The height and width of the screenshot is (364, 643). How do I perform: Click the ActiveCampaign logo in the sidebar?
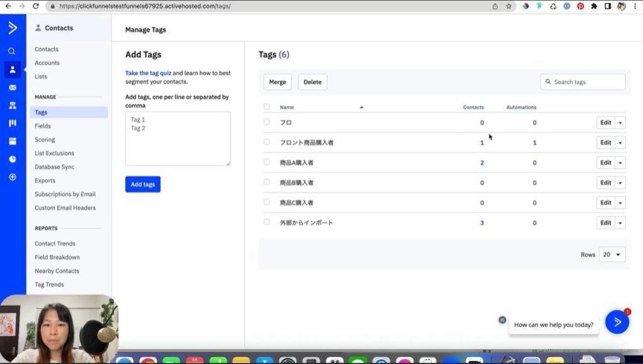(12, 28)
